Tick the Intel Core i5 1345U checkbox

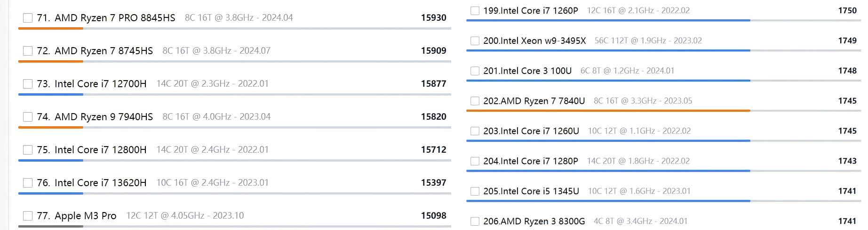[x=475, y=191]
